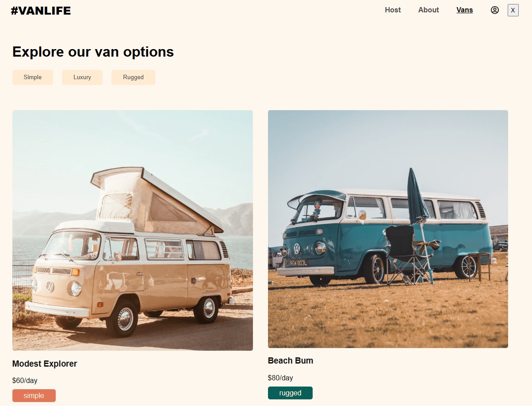Toggle the Luxury filter button
The width and height of the screenshot is (532, 406).
pyautogui.click(x=82, y=77)
